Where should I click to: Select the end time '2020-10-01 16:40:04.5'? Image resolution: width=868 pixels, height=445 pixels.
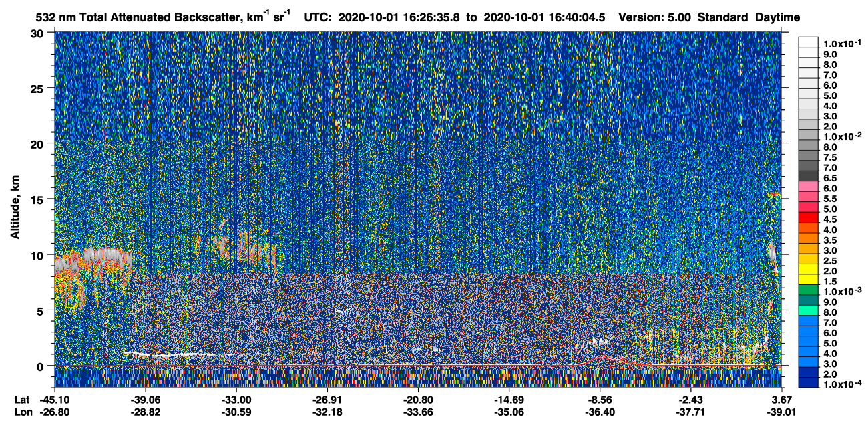[x=545, y=17]
